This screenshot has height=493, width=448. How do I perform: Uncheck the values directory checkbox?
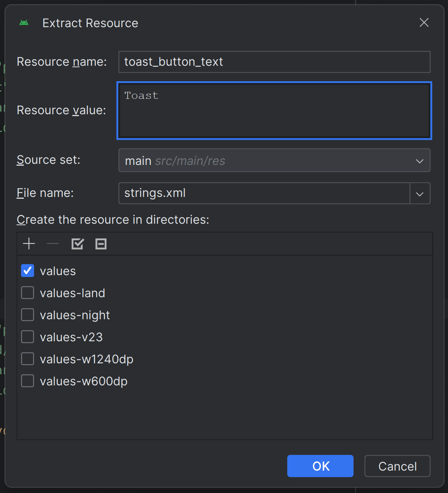28,271
